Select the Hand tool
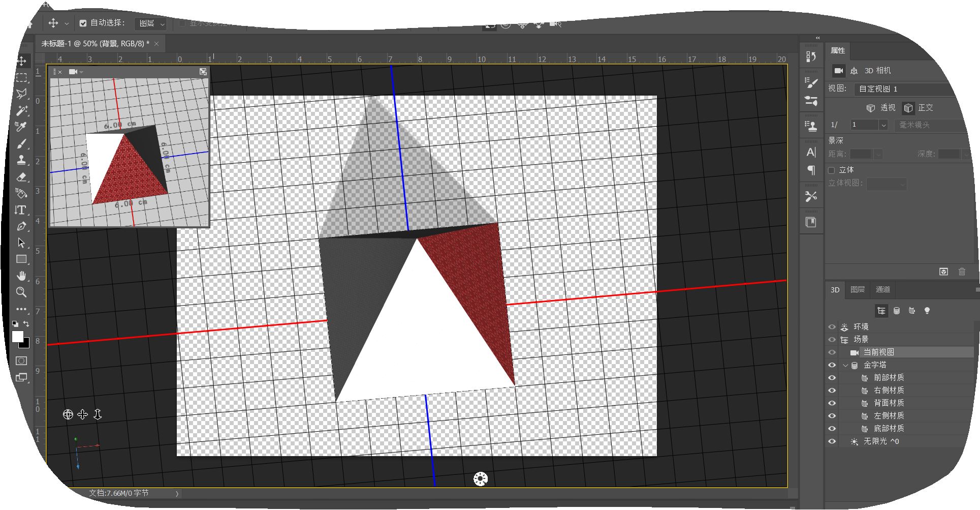Viewport: 980px width, 510px height. [x=21, y=276]
